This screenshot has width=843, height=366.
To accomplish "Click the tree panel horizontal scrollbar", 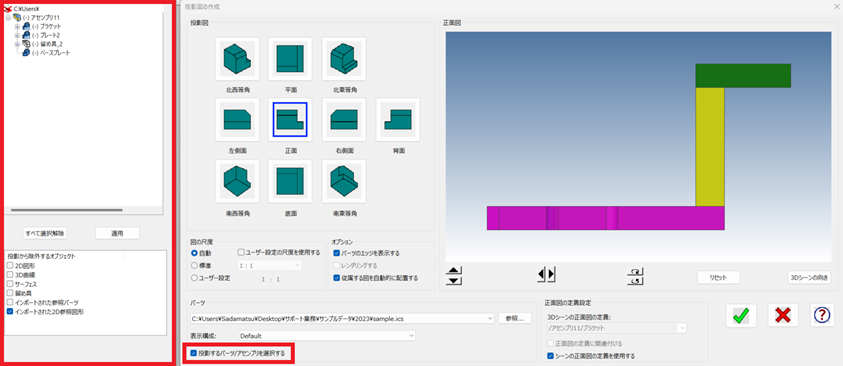I will pyautogui.click(x=67, y=210).
